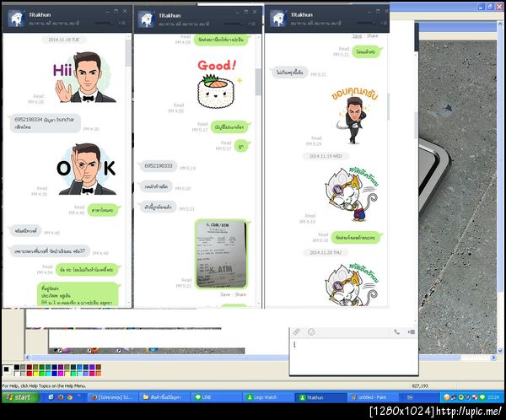Click Share under the ATM receipt photo
This screenshot has width=506, height=420.
point(240,294)
